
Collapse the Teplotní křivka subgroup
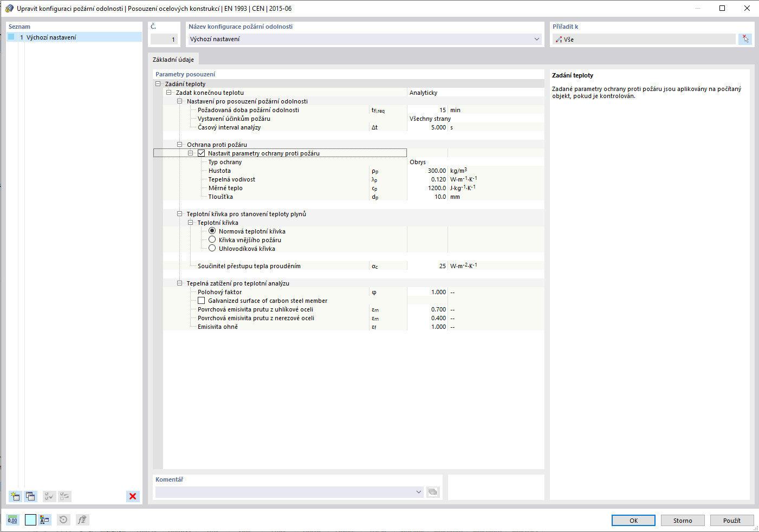click(191, 223)
